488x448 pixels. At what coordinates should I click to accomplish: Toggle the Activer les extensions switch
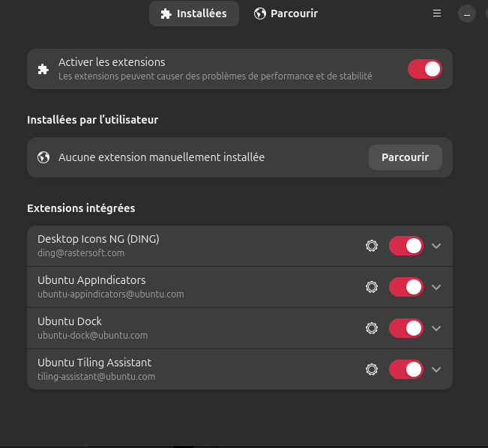424,69
